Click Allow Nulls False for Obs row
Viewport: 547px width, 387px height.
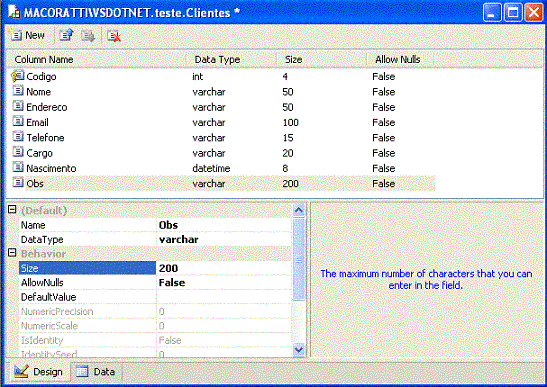[383, 184]
